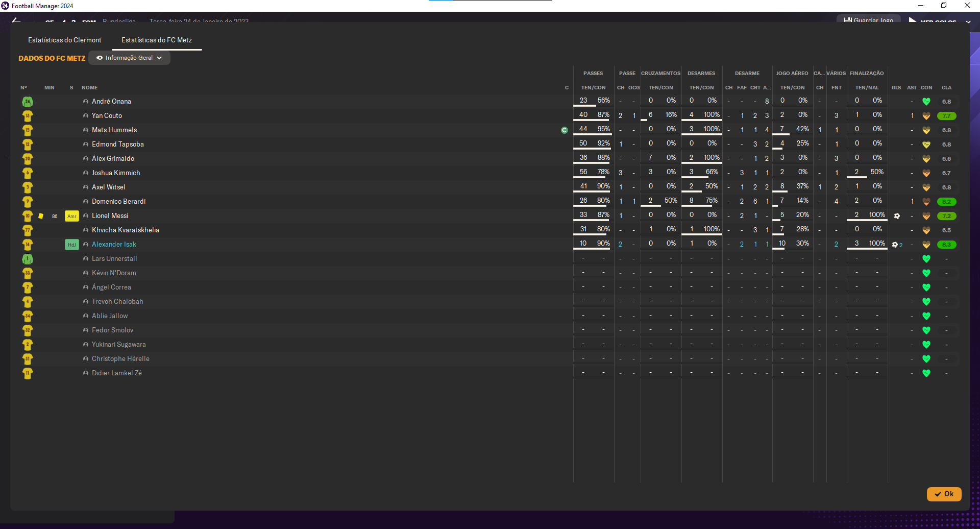This screenshot has width=980, height=529.
Task: Click Álex Grimaldo's name
Action: (113, 159)
